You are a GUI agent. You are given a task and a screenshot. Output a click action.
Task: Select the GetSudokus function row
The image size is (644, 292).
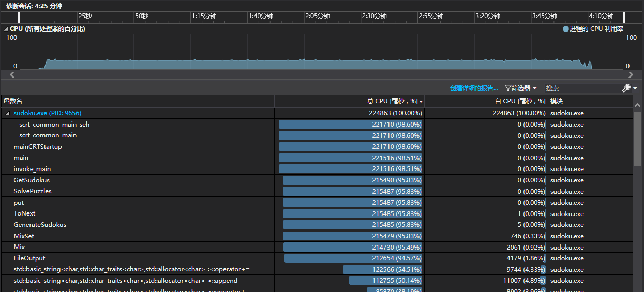point(317,180)
